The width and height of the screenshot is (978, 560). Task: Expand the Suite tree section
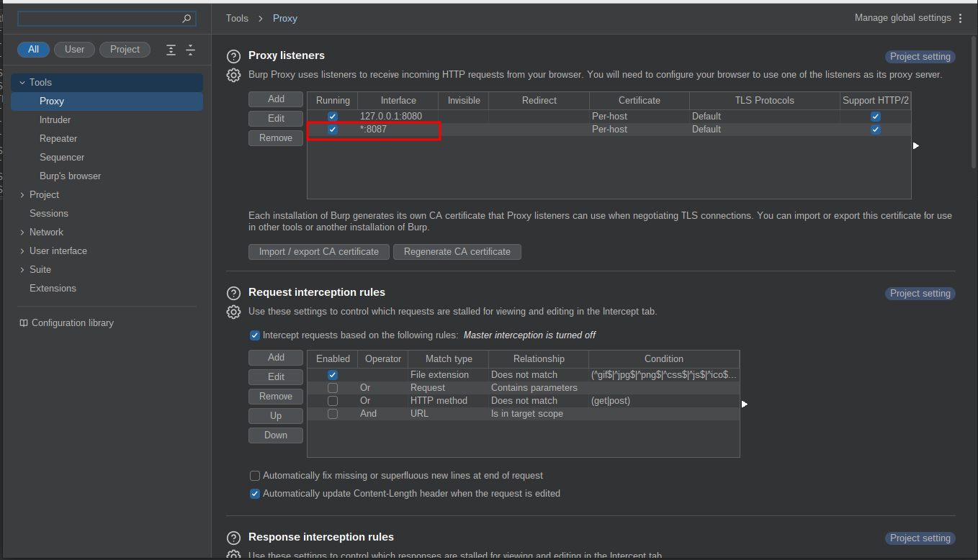point(22,270)
